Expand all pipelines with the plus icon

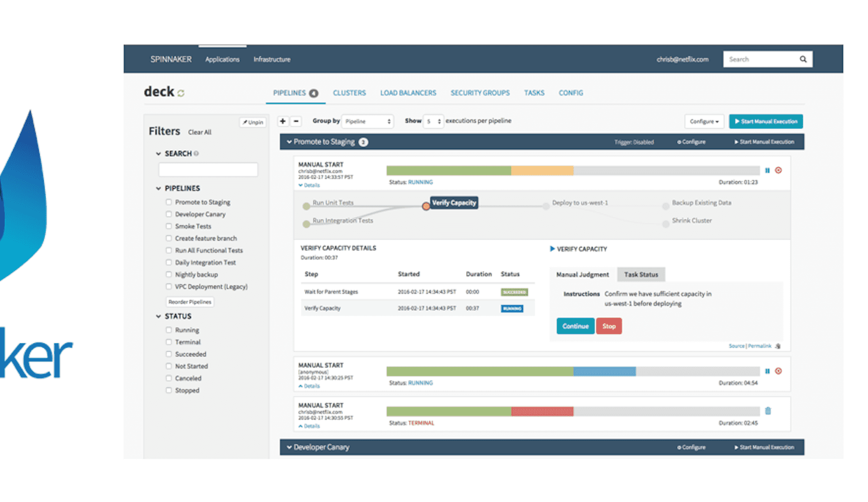coord(282,121)
